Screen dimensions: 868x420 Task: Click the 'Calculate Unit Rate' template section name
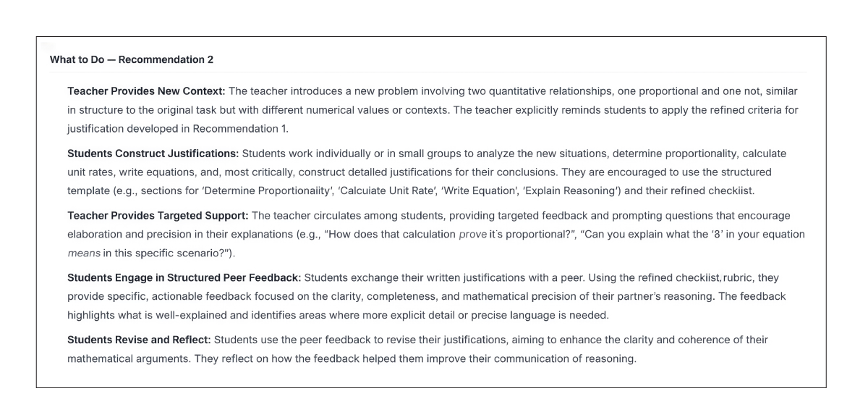point(384,191)
